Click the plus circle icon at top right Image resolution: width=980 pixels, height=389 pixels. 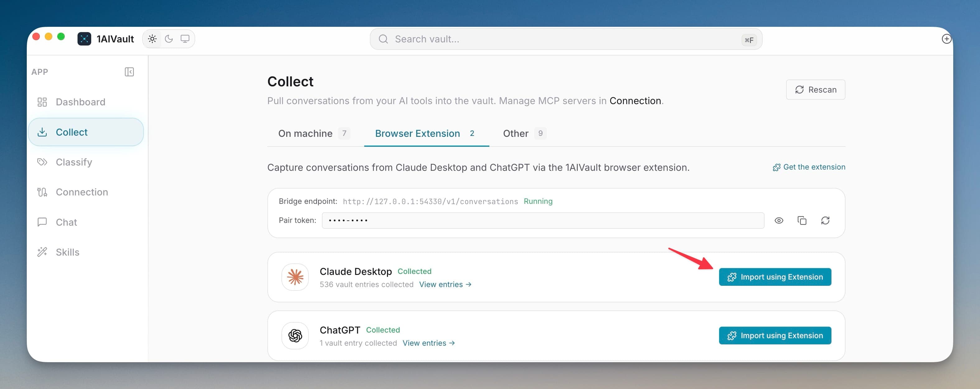[x=946, y=39]
